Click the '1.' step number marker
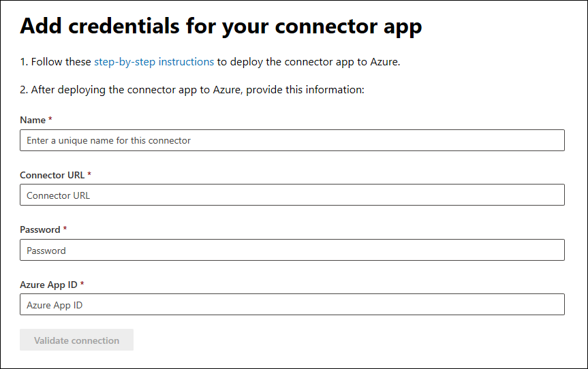 point(24,62)
